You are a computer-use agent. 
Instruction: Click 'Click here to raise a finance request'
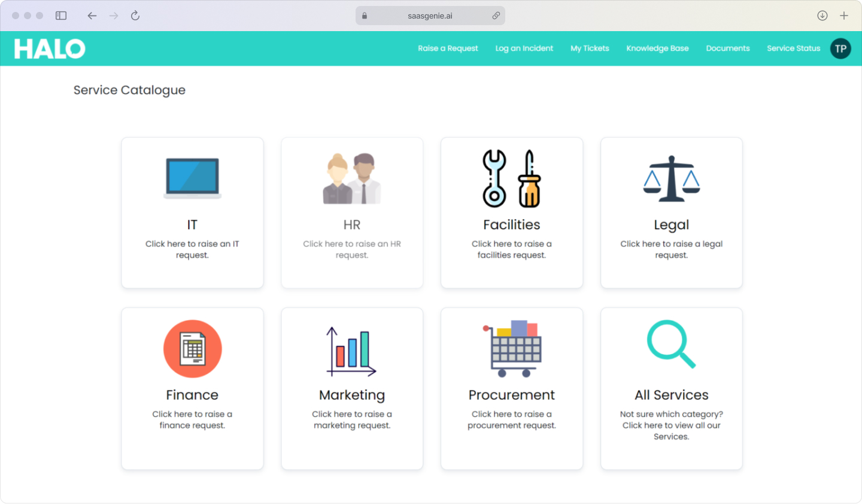[192, 419]
